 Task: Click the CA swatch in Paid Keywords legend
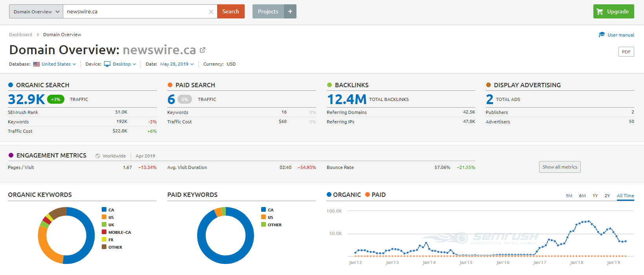coord(263,209)
